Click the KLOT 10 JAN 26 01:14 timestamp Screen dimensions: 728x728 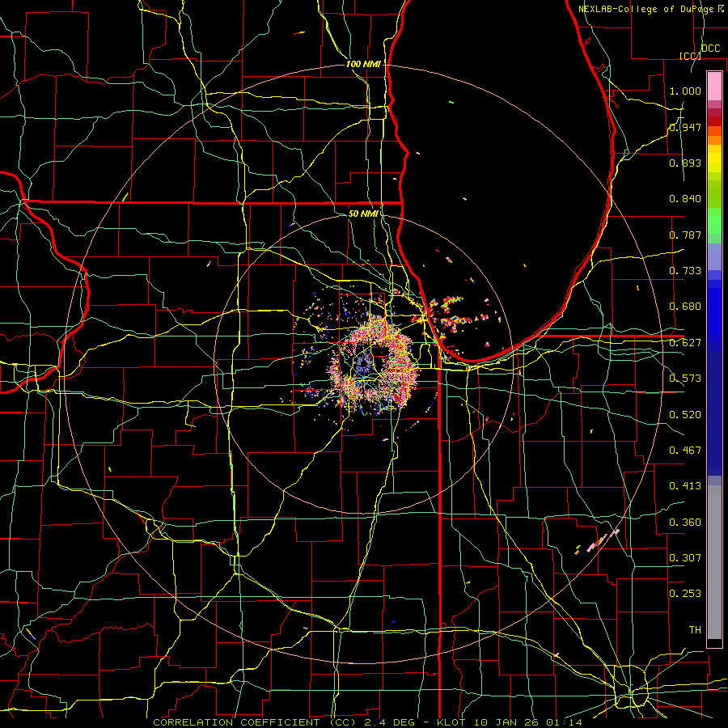(510, 722)
